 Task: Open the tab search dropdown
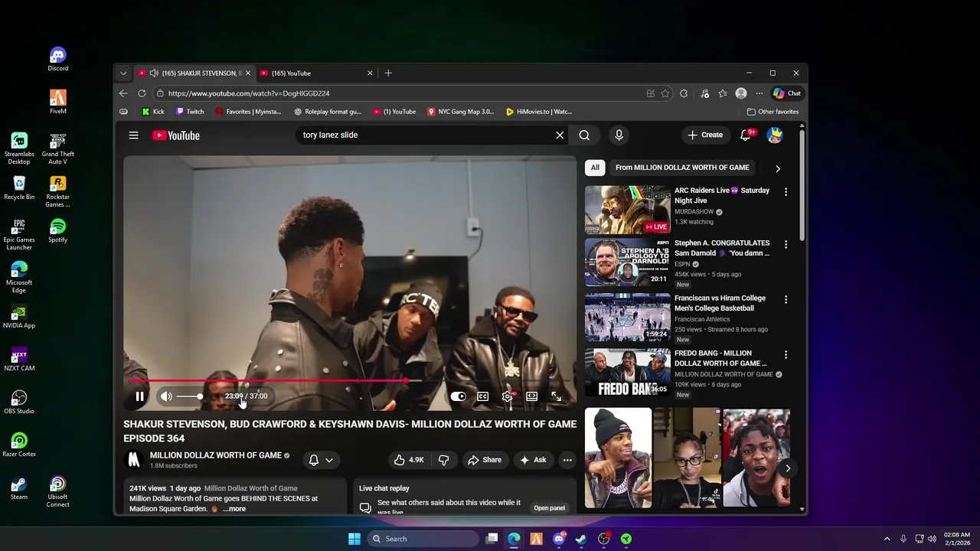[123, 73]
